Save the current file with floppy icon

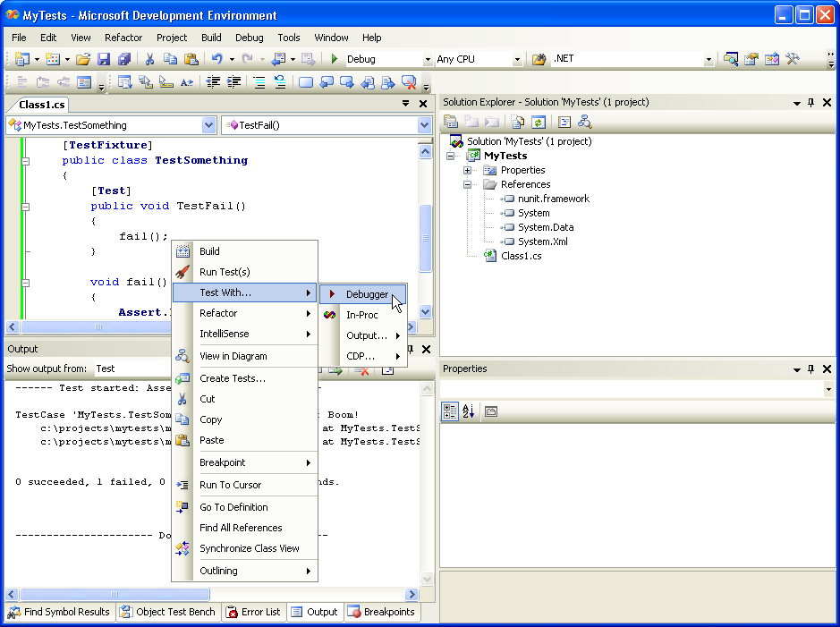[104, 59]
